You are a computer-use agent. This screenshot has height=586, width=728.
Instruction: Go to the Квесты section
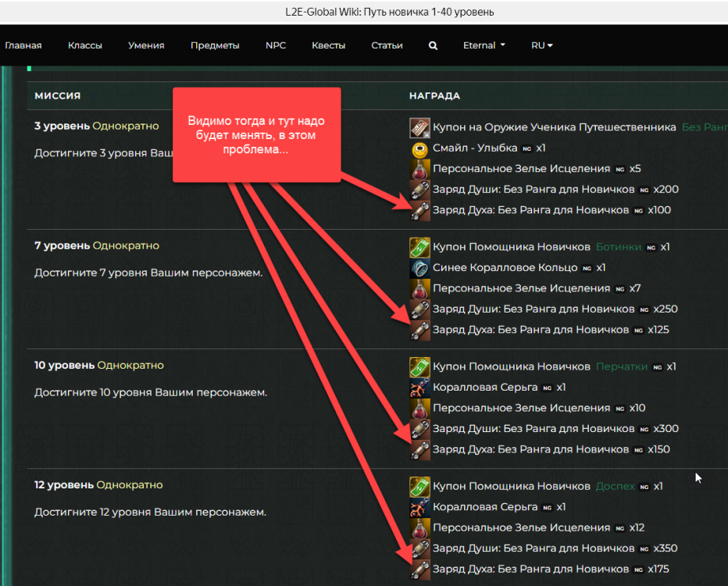point(328,45)
